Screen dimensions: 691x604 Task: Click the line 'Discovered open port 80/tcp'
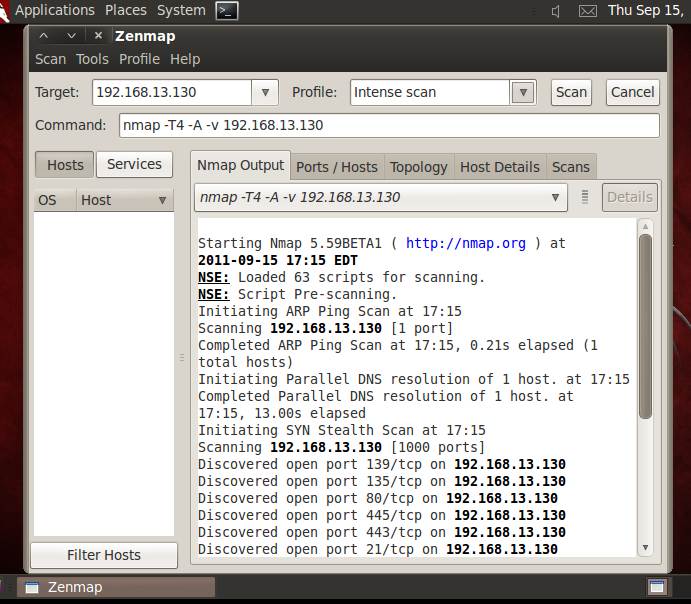point(378,498)
